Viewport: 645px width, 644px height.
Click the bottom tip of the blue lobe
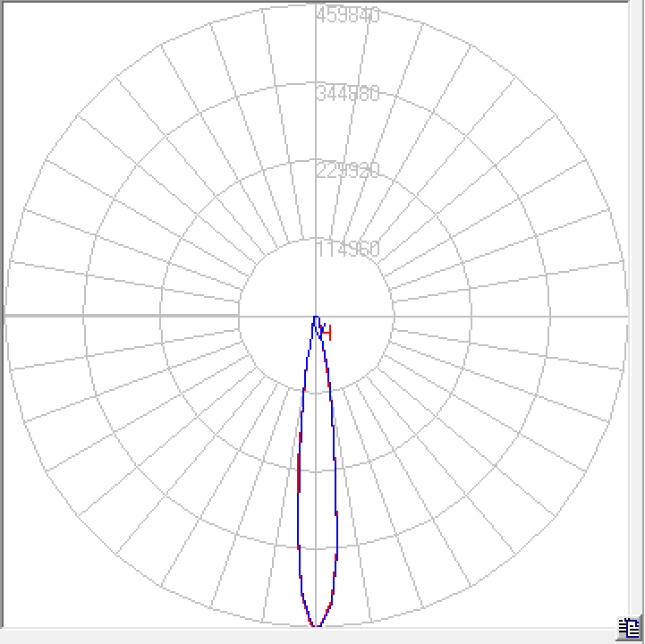point(316,625)
